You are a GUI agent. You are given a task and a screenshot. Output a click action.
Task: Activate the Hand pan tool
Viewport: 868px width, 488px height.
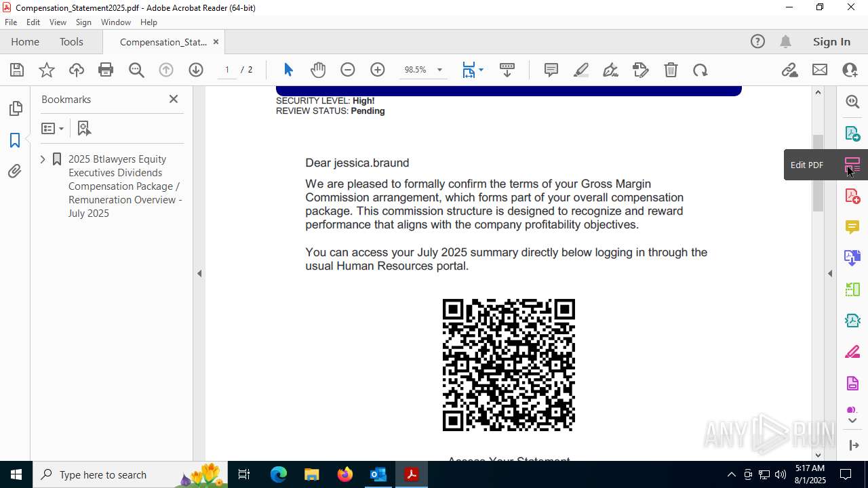318,70
